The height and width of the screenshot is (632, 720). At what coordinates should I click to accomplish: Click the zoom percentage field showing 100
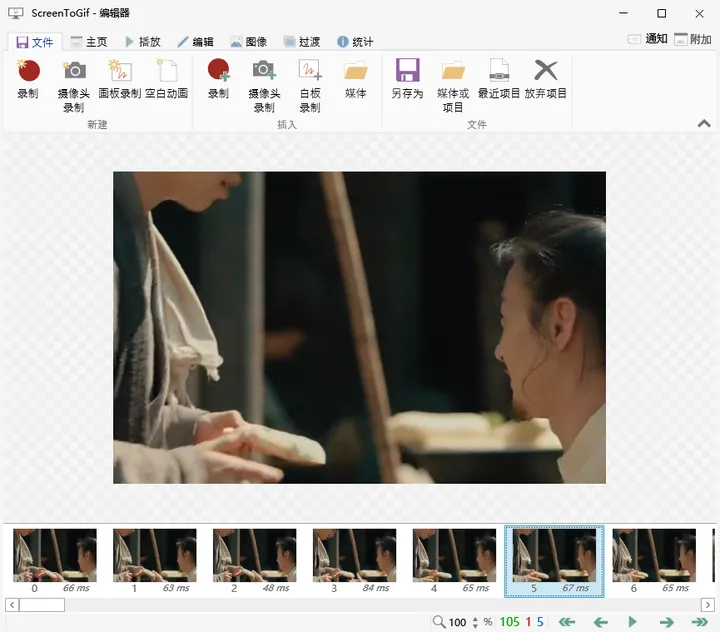pyautogui.click(x=457, y=622)
